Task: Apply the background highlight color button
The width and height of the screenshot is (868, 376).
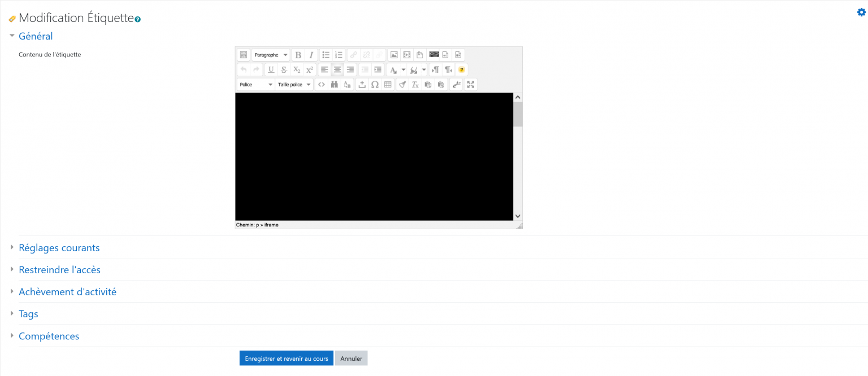Action: pyautogui.click(x=414, y=69)
